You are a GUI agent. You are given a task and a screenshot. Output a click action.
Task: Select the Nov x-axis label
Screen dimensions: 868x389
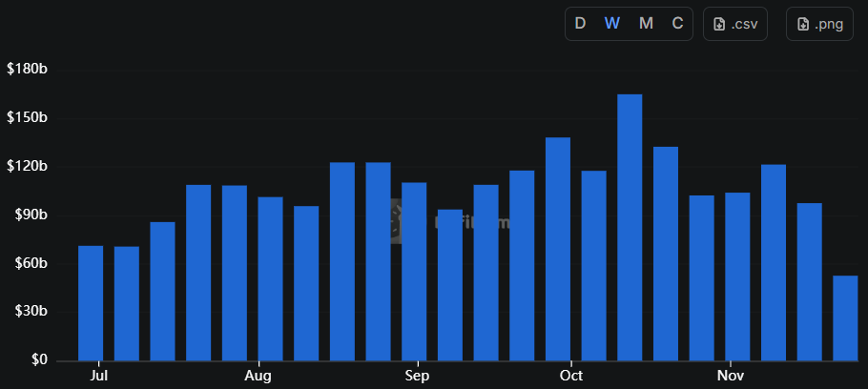click(730, 376)
